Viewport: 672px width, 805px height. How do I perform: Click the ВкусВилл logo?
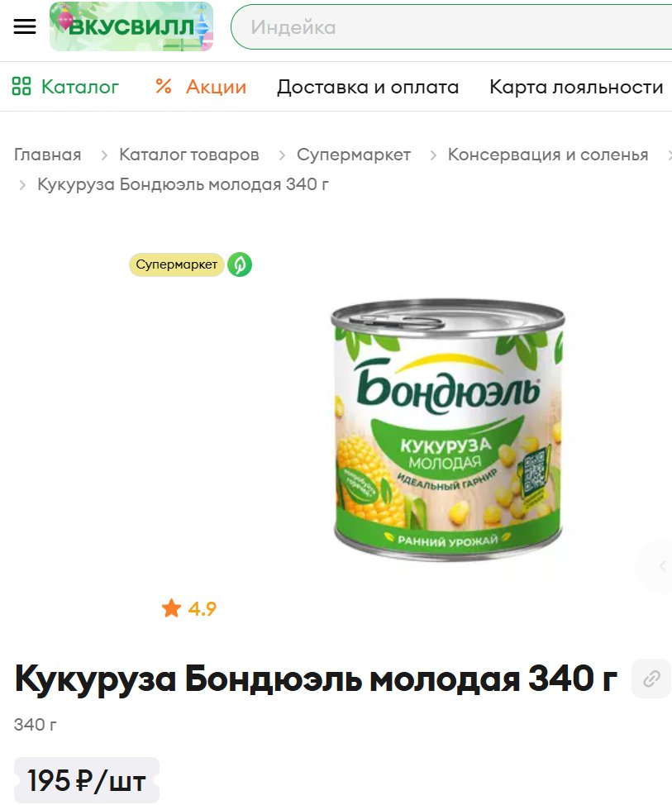coord(131,26)
